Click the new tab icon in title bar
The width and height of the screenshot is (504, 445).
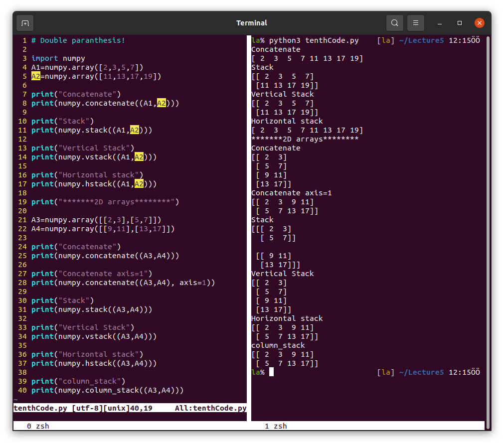tap(25, 23)
